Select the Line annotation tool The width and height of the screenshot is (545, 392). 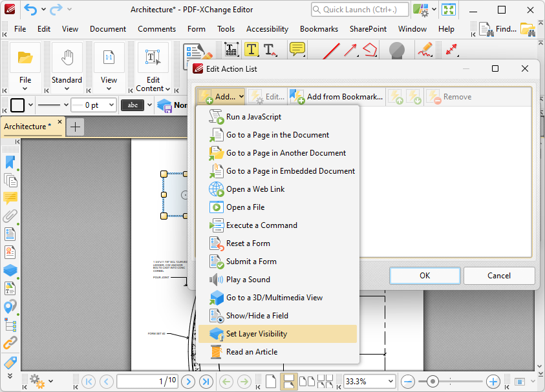331,49
